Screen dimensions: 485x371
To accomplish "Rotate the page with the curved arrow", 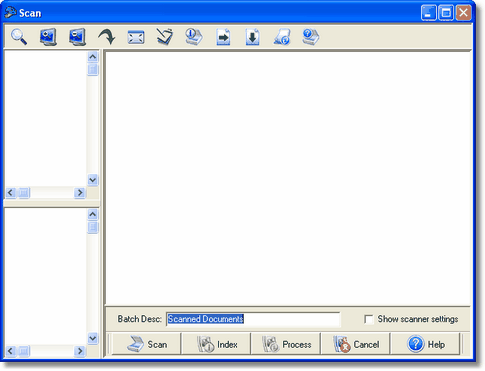I will click(107, 37).
